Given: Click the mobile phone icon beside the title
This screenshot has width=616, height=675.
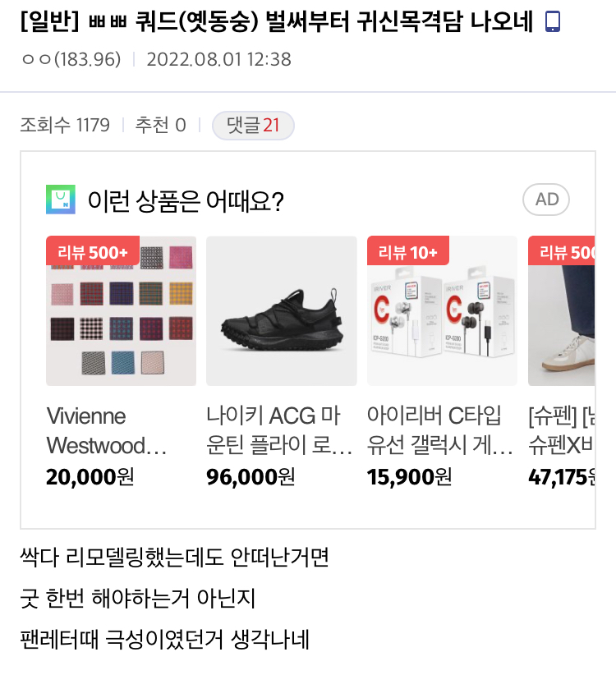Looking at the screenshot, I should pos(553,22).
